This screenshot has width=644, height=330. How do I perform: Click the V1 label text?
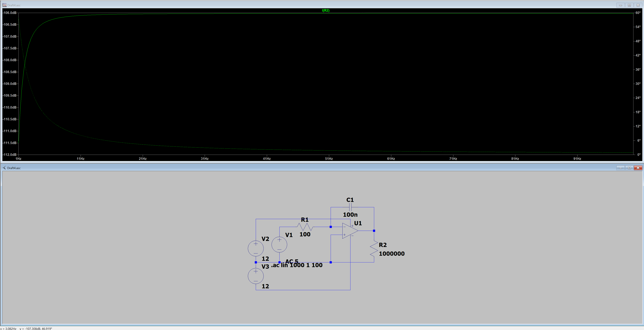tap(289, 235)
